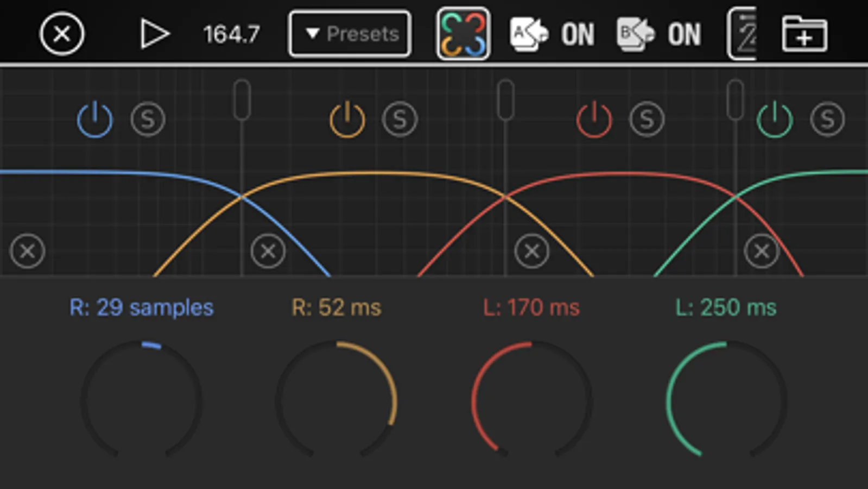The width and height of the screenshot is (868, 489).
Task: Solo the green band
Action: (x=828, y=119)
